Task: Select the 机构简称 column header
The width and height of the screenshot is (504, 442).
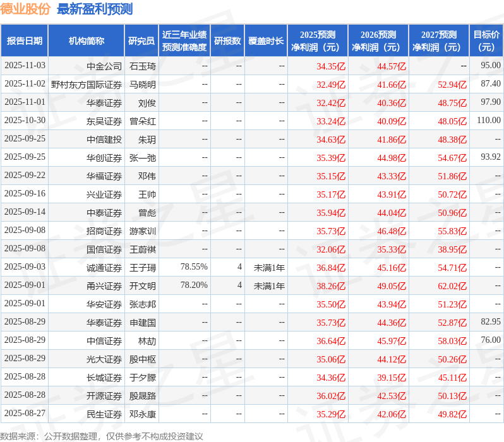Action: point(86,41)
